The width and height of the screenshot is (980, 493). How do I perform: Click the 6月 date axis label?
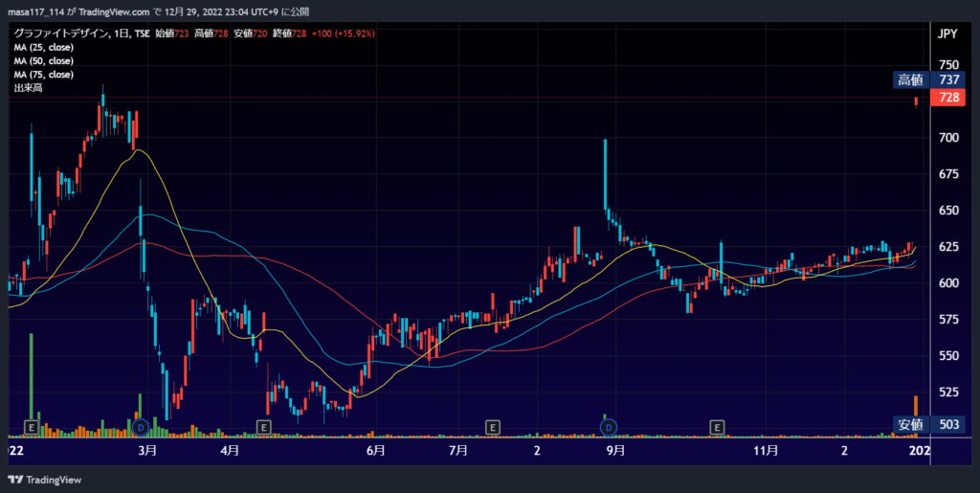pos(375,450)
